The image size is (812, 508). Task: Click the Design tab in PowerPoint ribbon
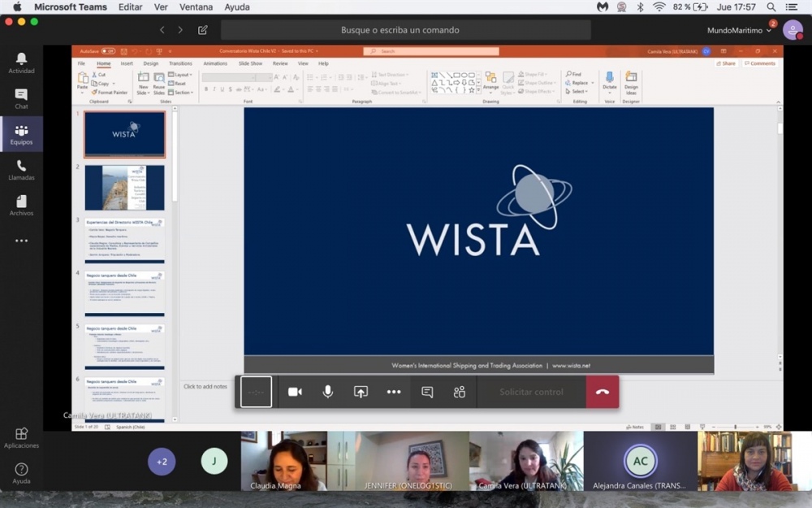point(151,63)
